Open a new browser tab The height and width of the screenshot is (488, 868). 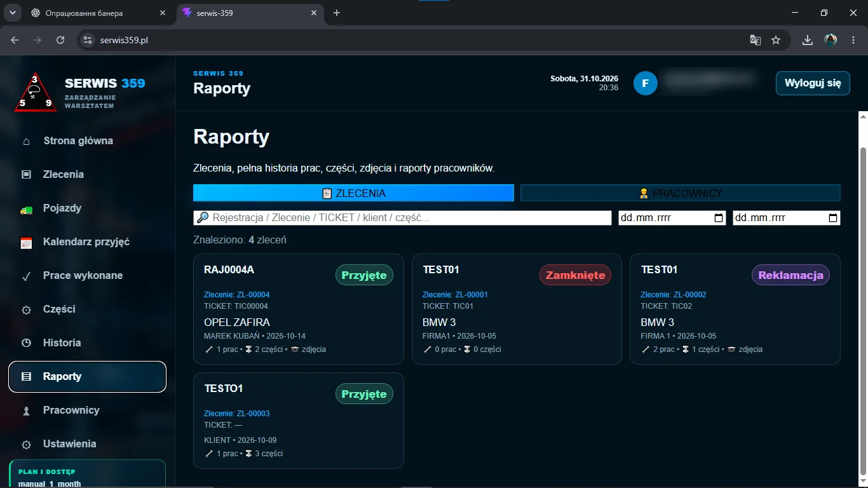click(337, 13)
